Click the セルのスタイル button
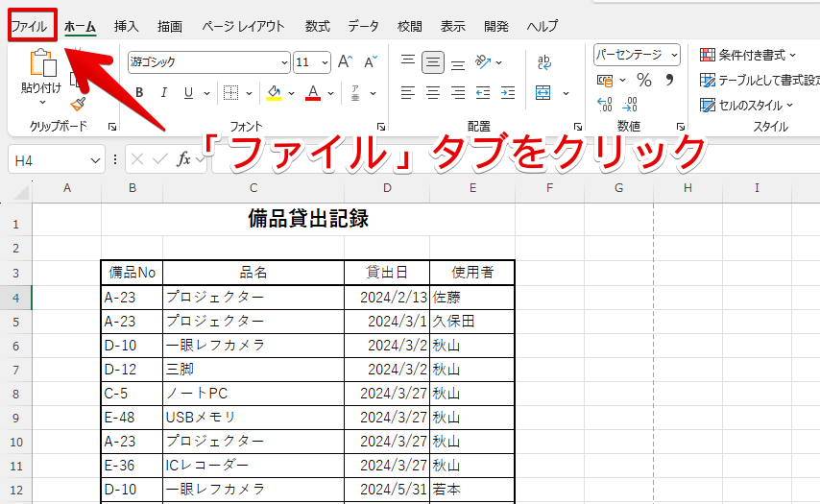This screenshot has height=504, width=820. tap(748, 105)
